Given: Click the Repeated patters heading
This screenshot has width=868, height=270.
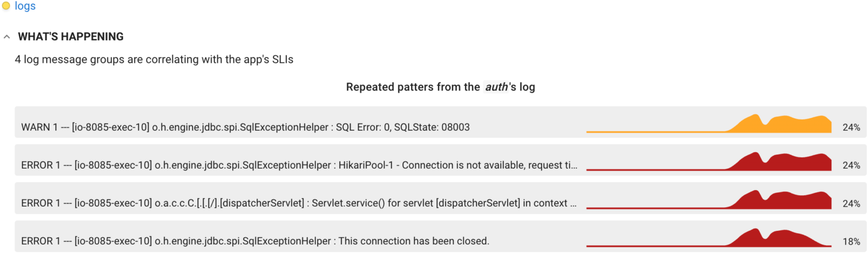Looking at the screenshot, I should click(413, 87).
